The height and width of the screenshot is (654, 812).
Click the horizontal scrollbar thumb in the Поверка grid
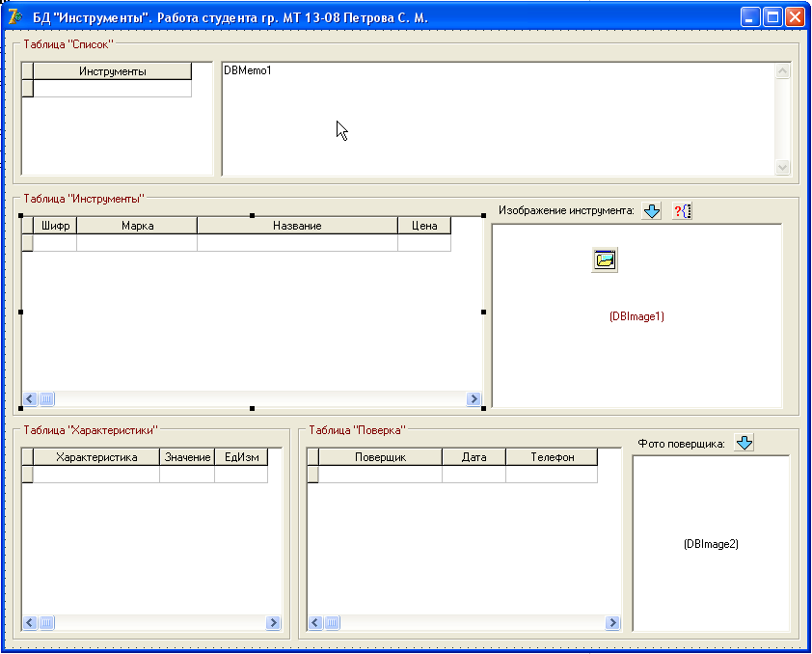point(332,622)
